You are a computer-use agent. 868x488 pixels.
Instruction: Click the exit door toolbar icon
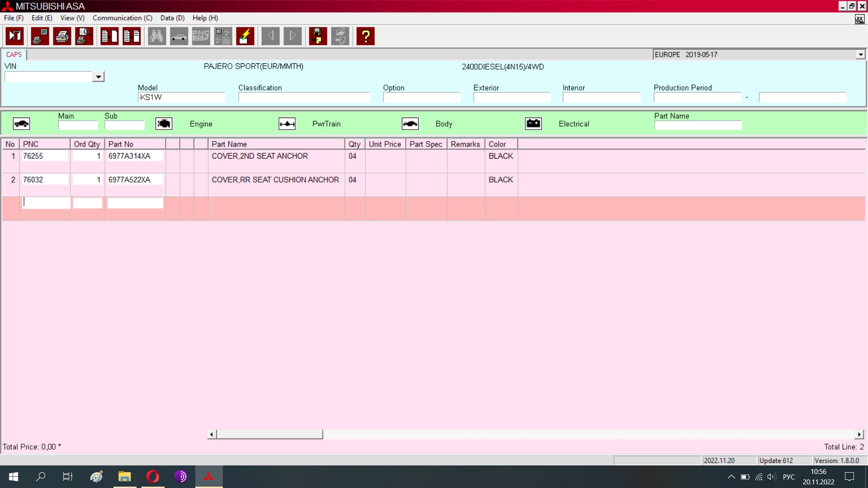15,36
